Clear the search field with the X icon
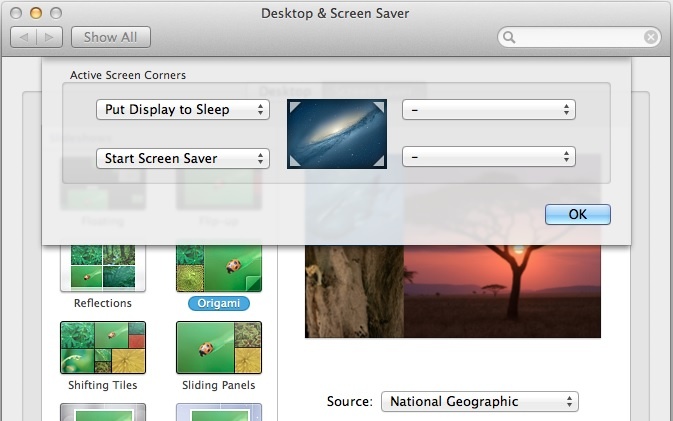 651,37
